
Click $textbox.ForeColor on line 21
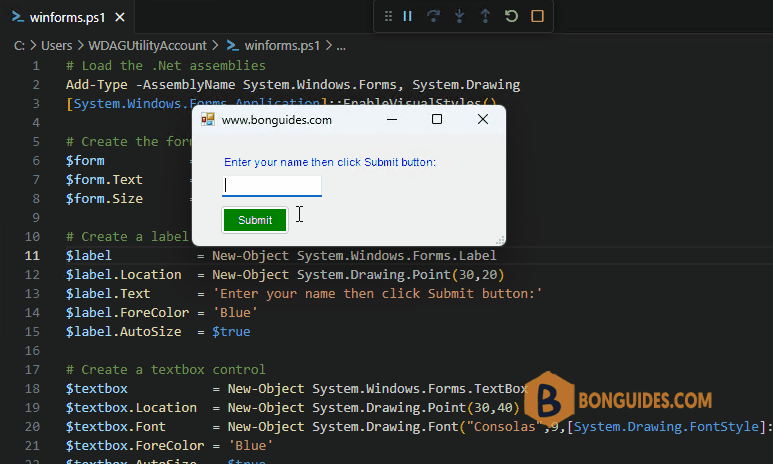coord(135,446)
